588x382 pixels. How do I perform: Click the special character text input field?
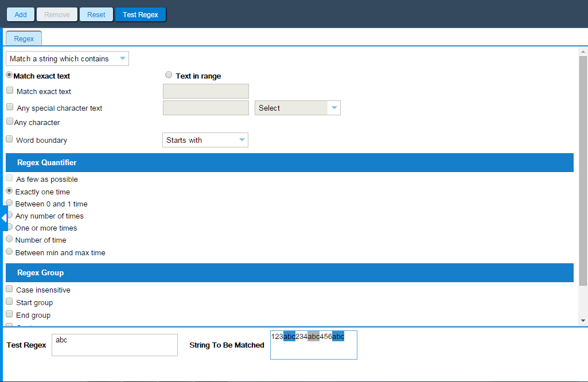[206, 108]
